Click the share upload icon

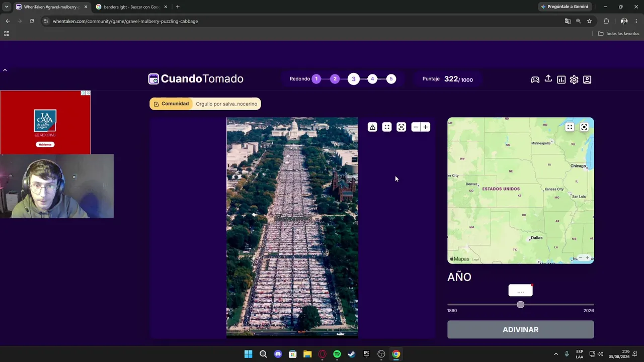pyautogui.click(x=548, y=79)
